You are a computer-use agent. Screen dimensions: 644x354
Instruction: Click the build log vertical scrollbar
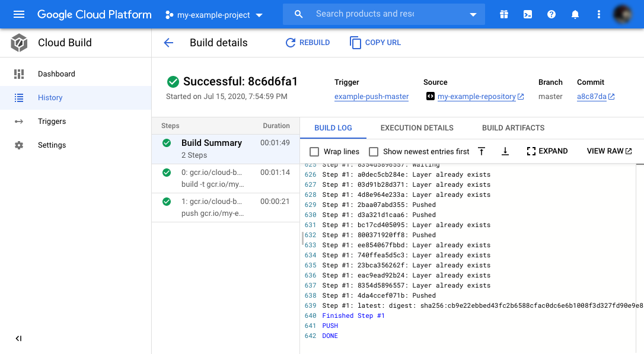point(640,259)
